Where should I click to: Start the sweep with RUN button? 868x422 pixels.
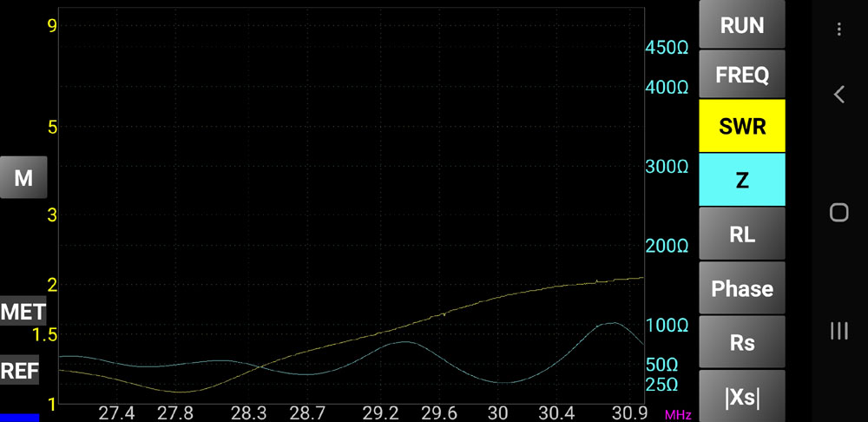pyautogui.click(x=742, y=24)
